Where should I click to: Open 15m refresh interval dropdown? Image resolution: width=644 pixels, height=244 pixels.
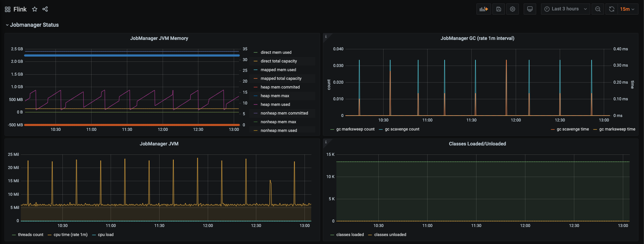tap(628, 9)
